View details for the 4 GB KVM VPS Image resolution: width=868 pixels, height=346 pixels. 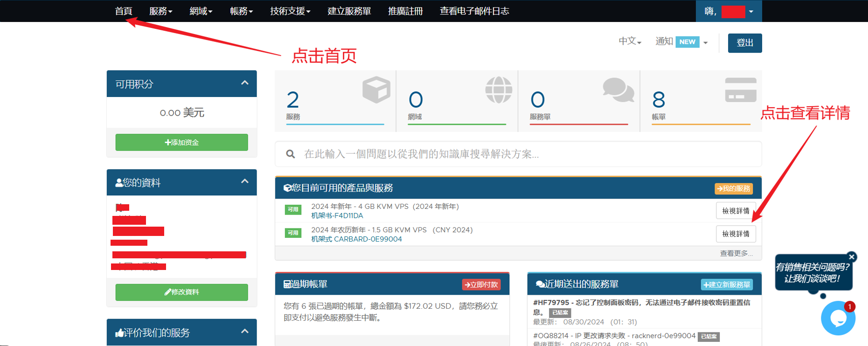point(736,211)
